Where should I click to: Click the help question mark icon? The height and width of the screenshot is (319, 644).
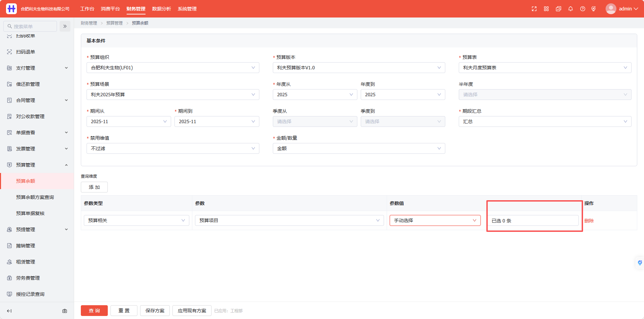[583, 9]
